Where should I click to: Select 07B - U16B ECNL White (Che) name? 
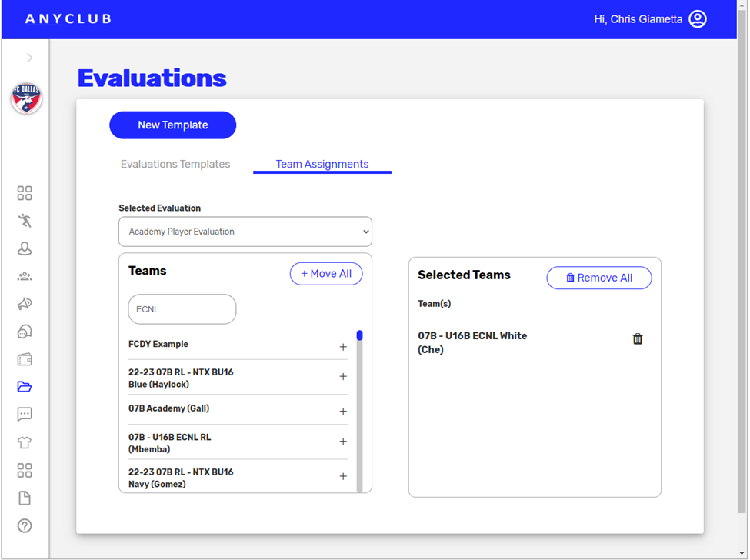point(472,342)
